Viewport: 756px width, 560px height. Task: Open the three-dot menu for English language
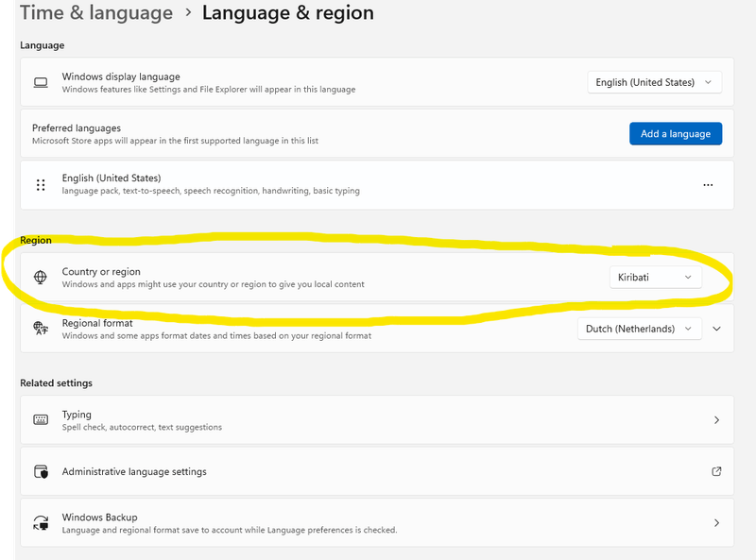coord(708,185)
